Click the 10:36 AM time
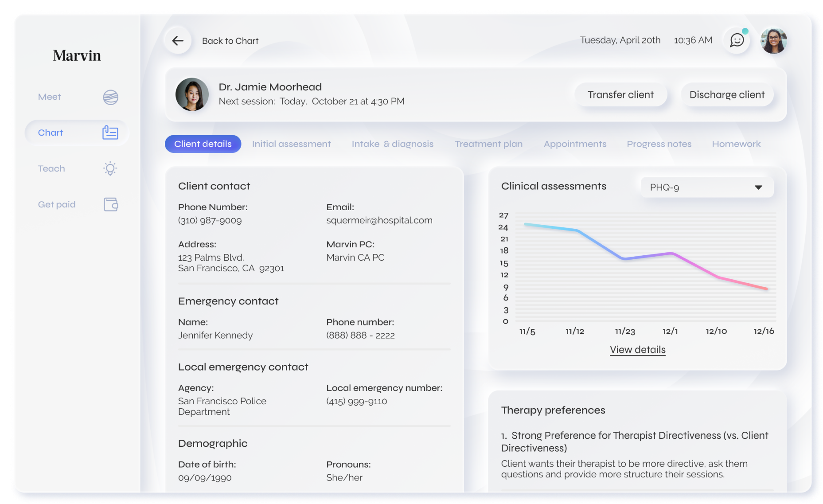Image resolution: width=823 pixels, height=504 pixels. tap(693, 40)
